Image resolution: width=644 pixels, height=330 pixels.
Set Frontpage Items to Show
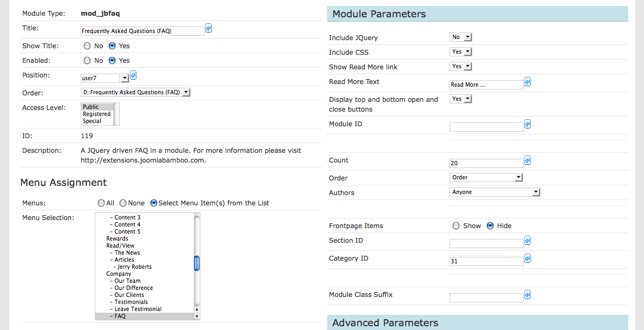pyautogui.click(x=456, y=225)
